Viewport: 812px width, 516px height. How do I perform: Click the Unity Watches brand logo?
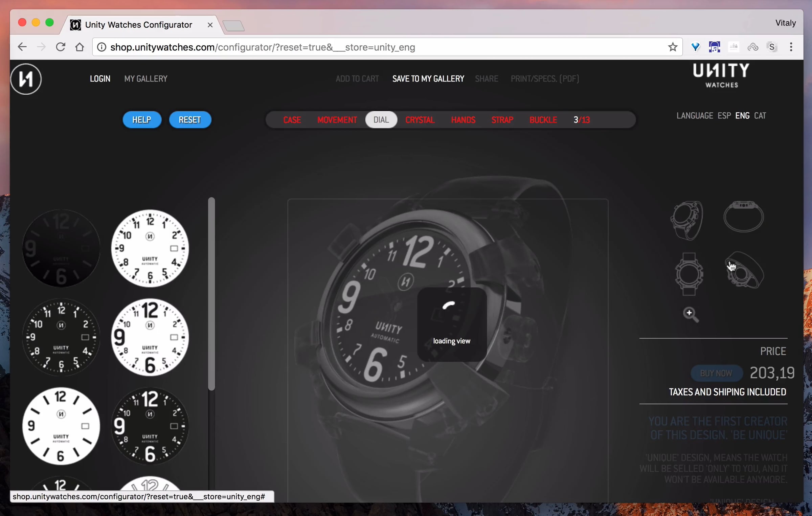pos(721,75)
